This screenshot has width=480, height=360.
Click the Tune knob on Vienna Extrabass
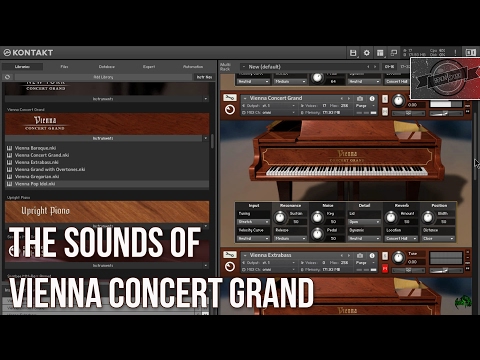coord(398,257)
